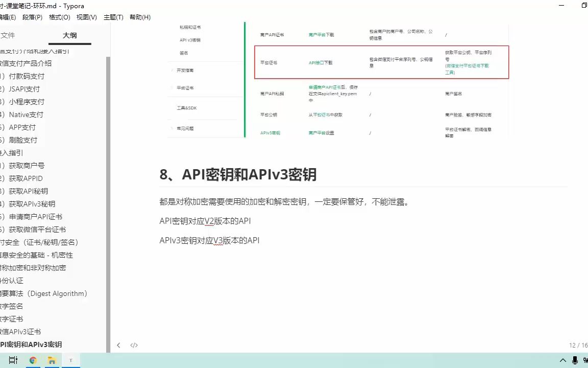Open the 编辑 menu
Image resolution: width=588 pixels, height=368 pixels.
click(x=8, y=17)
